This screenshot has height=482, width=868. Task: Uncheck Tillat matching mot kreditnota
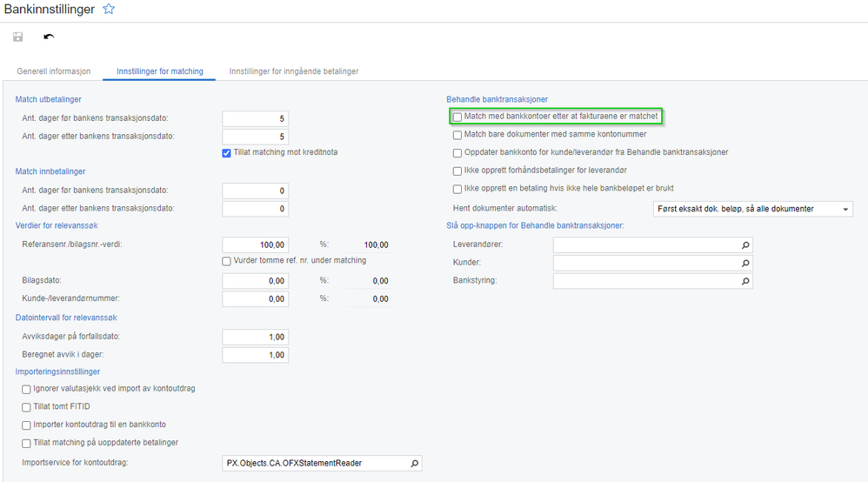tap(226, 153)
